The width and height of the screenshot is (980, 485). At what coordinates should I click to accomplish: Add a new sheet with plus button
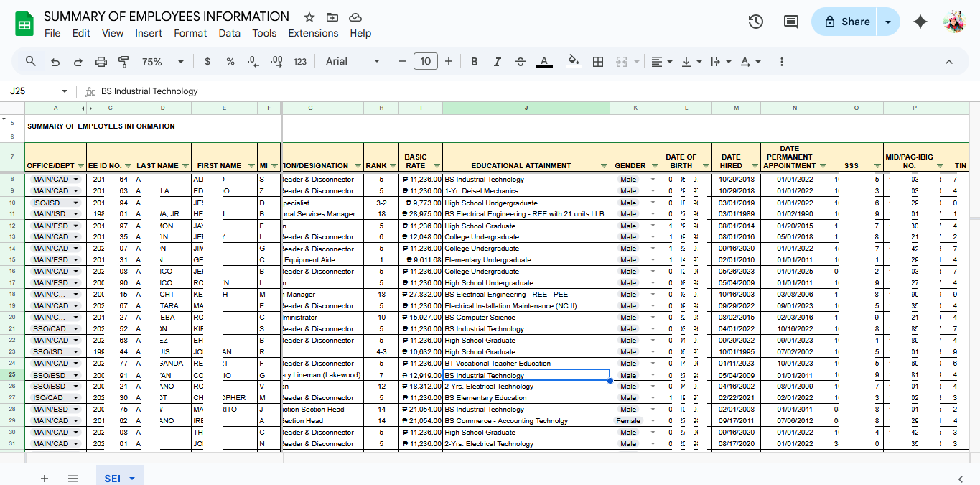45,479
